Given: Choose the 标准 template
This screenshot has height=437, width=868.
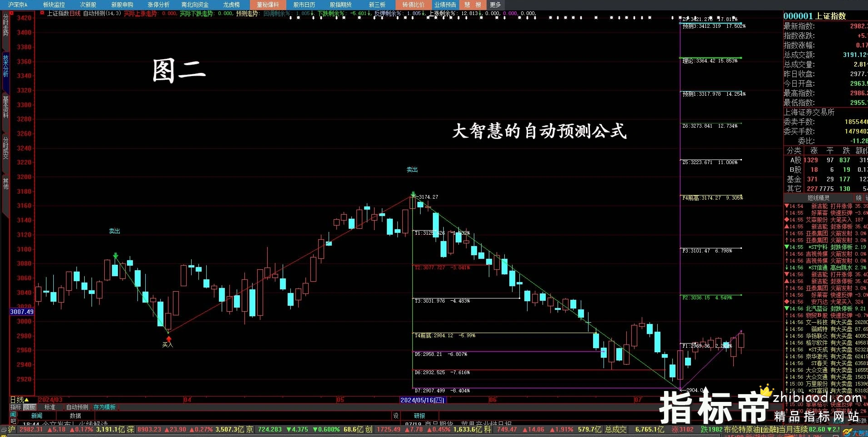Looking at the screenshot, I should point(50,407).
